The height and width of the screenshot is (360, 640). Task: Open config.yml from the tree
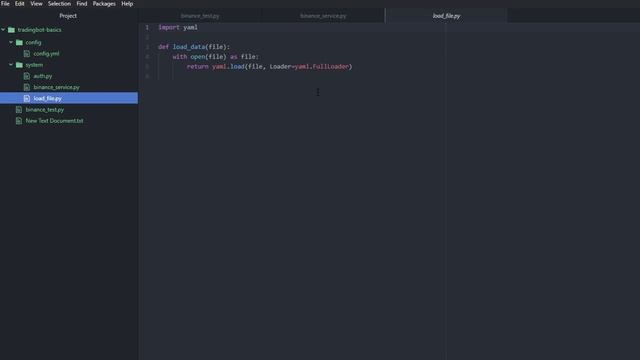tap(46, 53)
